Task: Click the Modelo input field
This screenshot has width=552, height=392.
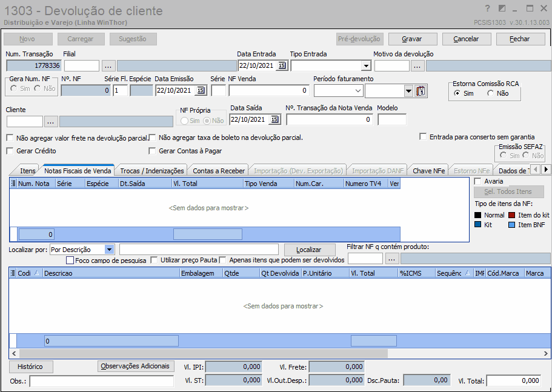Action: coord(392,119)
